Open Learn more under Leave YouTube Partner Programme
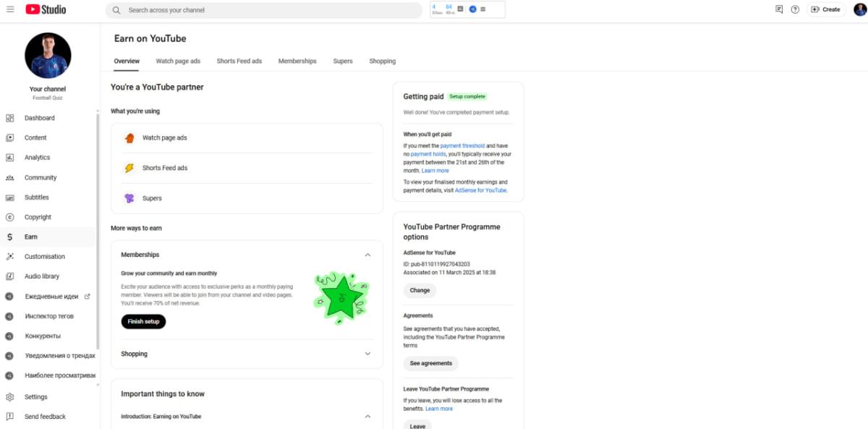The image size is (868, 429). point(439,409)
